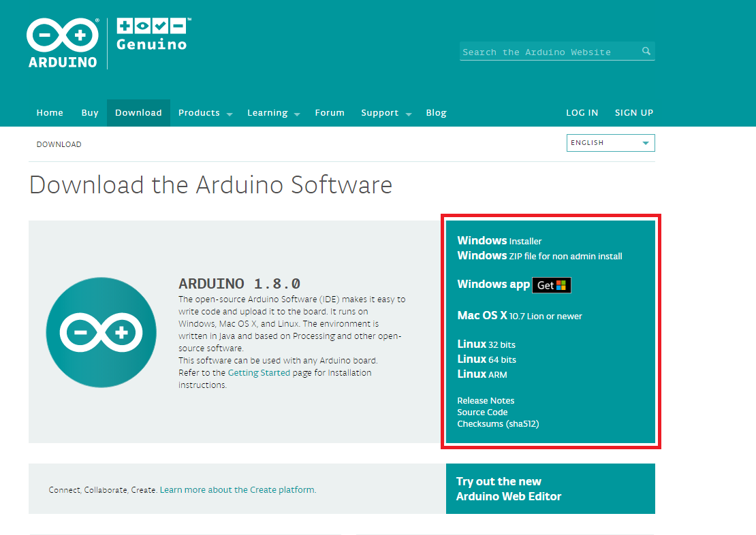Open the Source Code link
Screen dimensions: 756x535
(x=482, y=412)
